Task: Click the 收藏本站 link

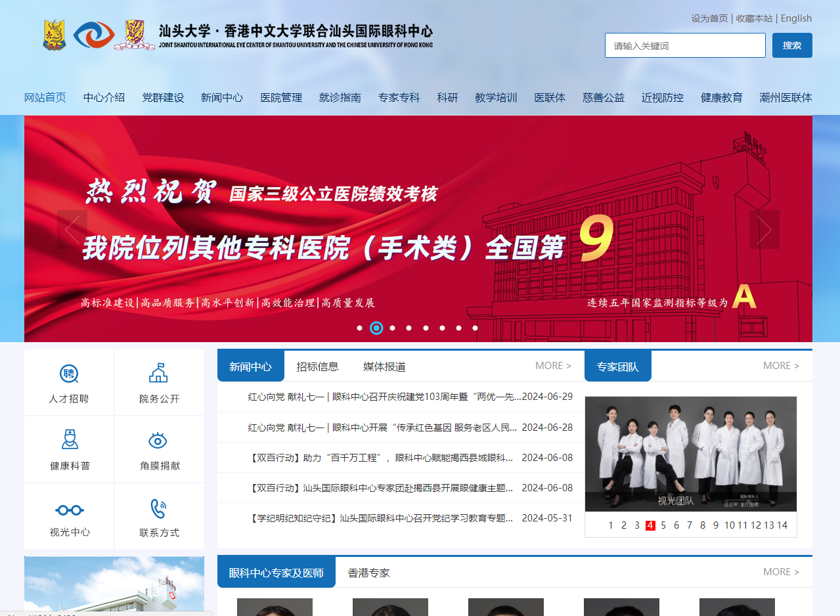Action: pyautogui.click(x=755, y=18)
